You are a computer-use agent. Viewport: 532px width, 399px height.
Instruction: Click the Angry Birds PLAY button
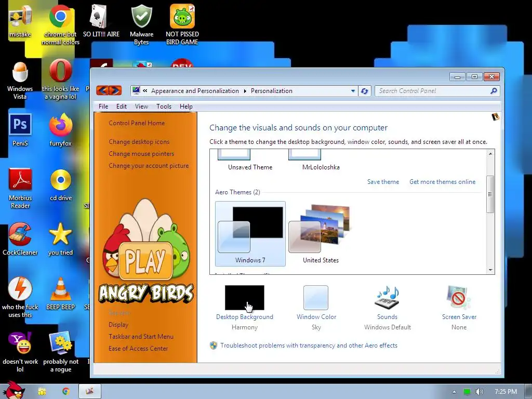(x=145, y=261)
